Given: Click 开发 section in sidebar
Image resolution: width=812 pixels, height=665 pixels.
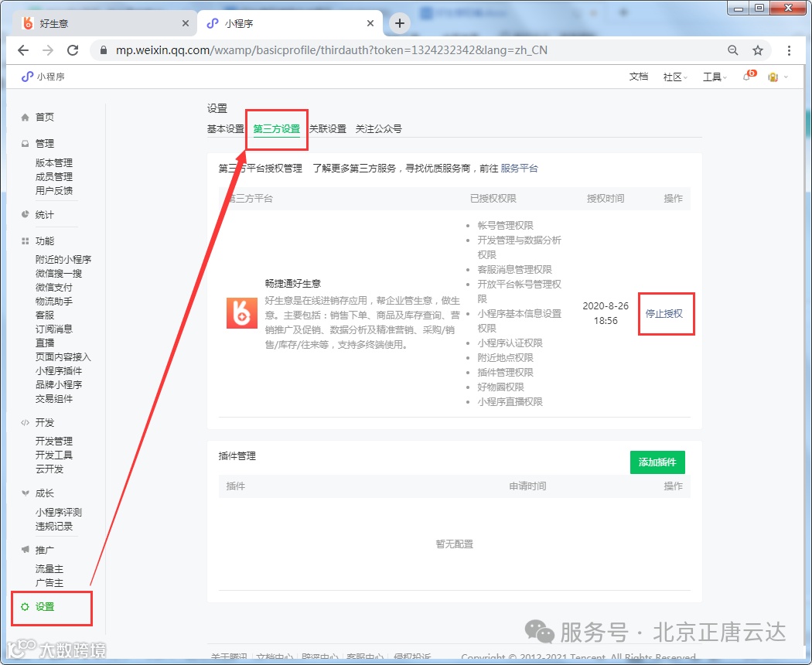Looking at the screenshot, I should coord(45,423).
